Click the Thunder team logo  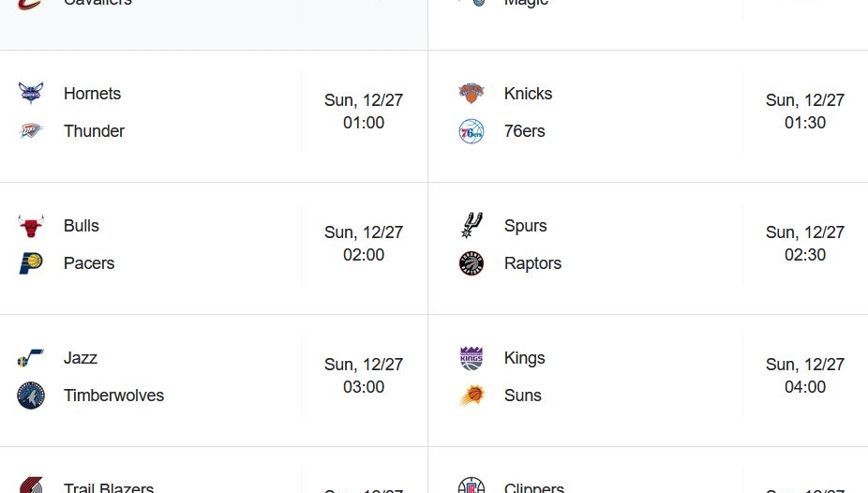[x=31, y=131]
